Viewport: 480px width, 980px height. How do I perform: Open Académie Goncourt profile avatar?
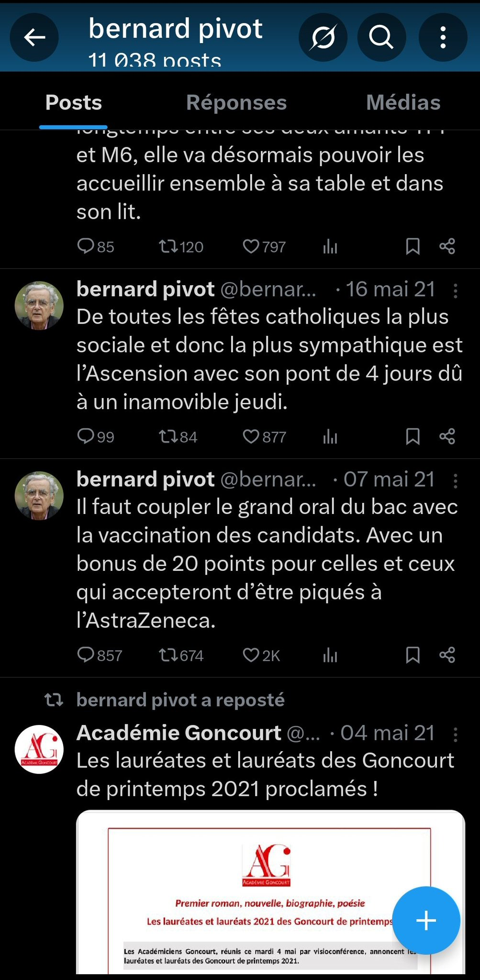coord(39,749)
